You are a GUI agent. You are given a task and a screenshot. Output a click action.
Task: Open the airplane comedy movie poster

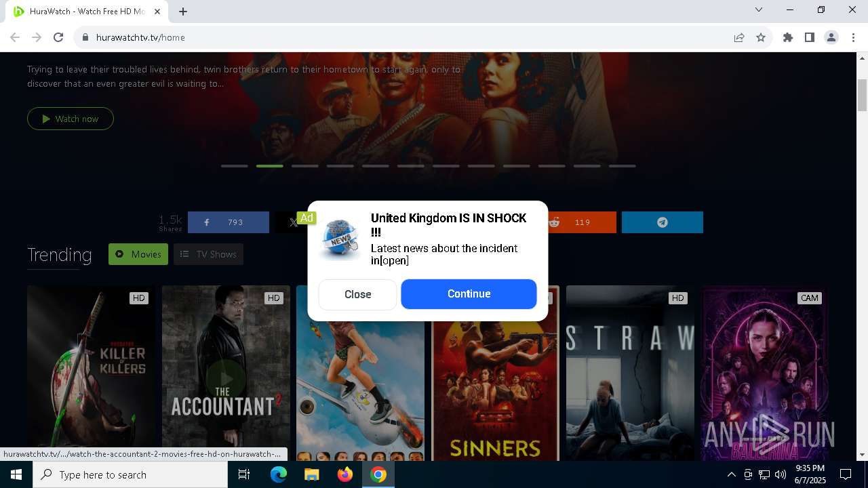[360, 390]
